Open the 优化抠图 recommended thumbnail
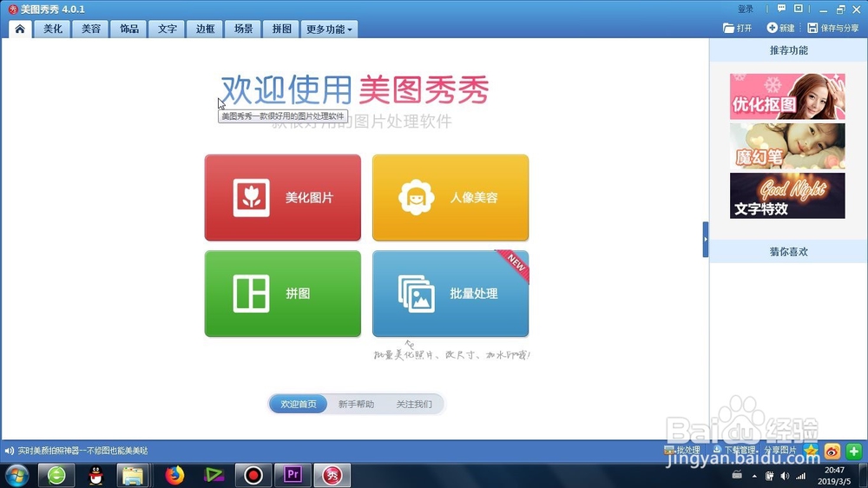The height and width of the screenshot is (488, 868). tap(787, 96)
